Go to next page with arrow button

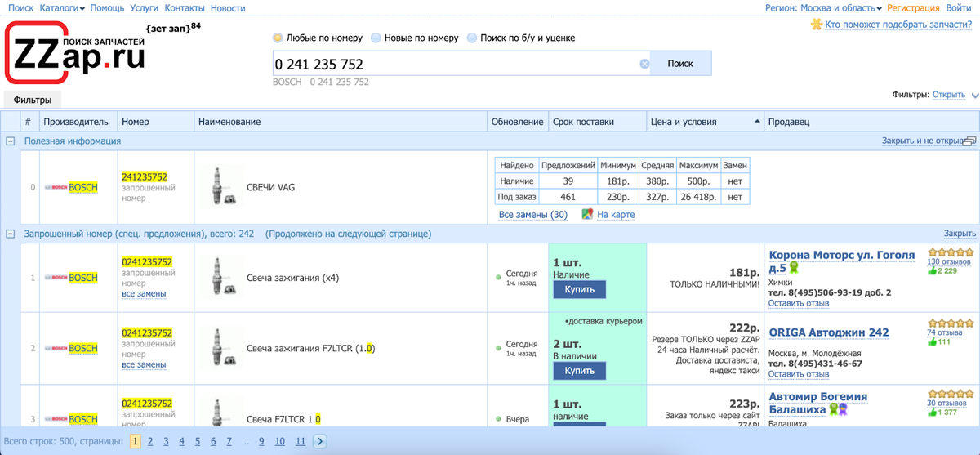click(x=320, y=441)
